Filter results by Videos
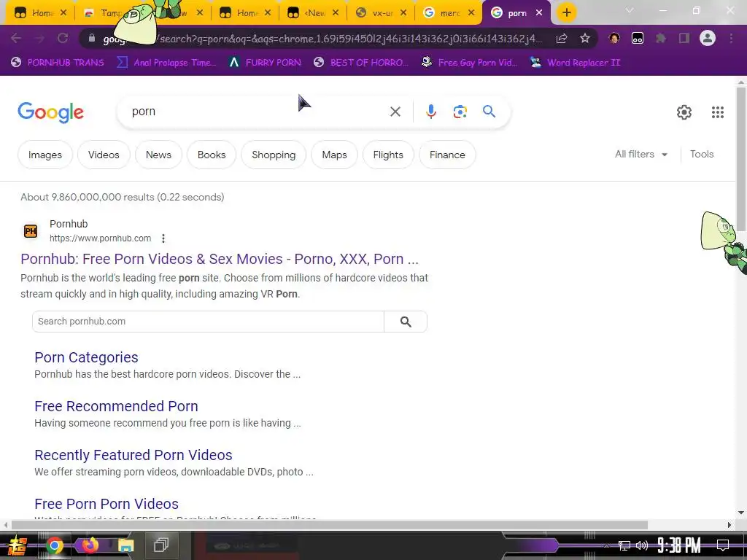The image size is (747, 560). pyautogui.click(x=104, y=155)
